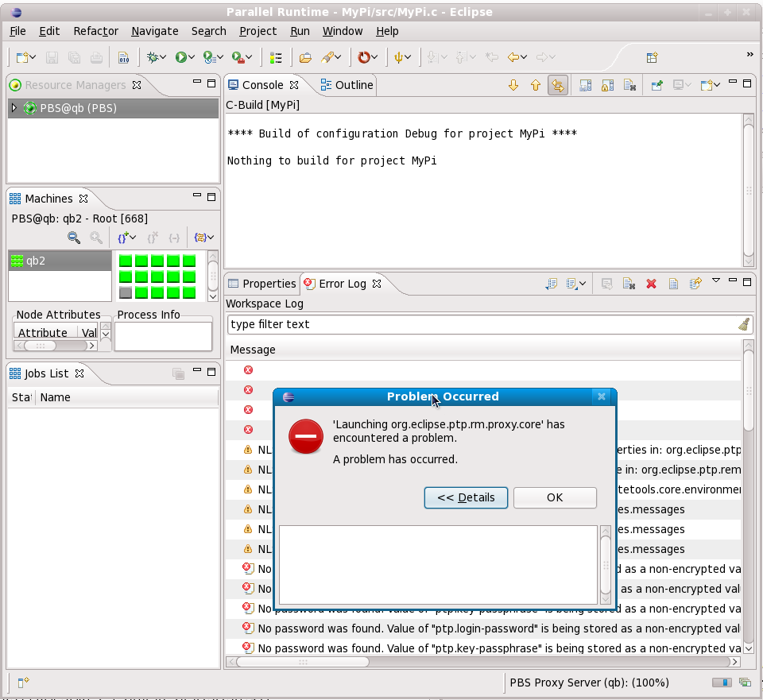The height and width of the screenshot is (700, 763).
Task: Click the Open Type folder icon
Action: [x=305, y=57]
